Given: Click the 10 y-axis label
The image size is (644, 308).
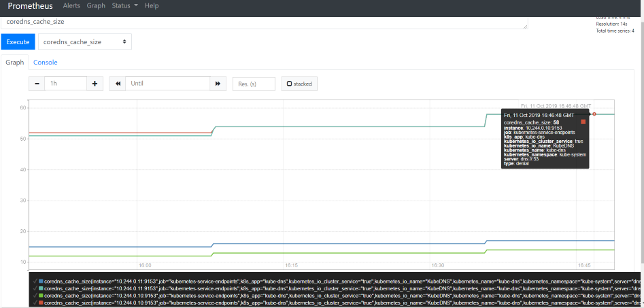Looking at the screenshot, I should [x=22, y=262].
